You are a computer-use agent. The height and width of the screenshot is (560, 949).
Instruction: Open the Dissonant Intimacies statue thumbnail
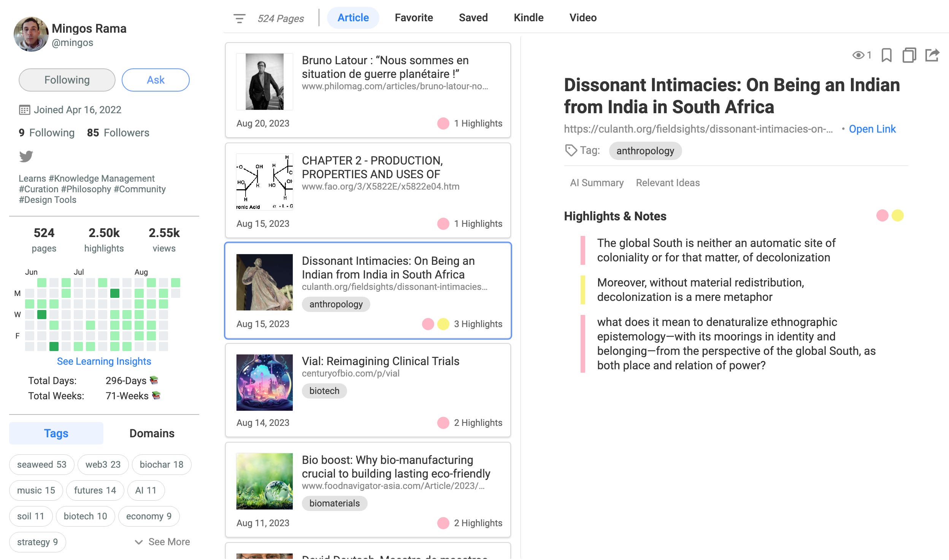tap(265, 282)
